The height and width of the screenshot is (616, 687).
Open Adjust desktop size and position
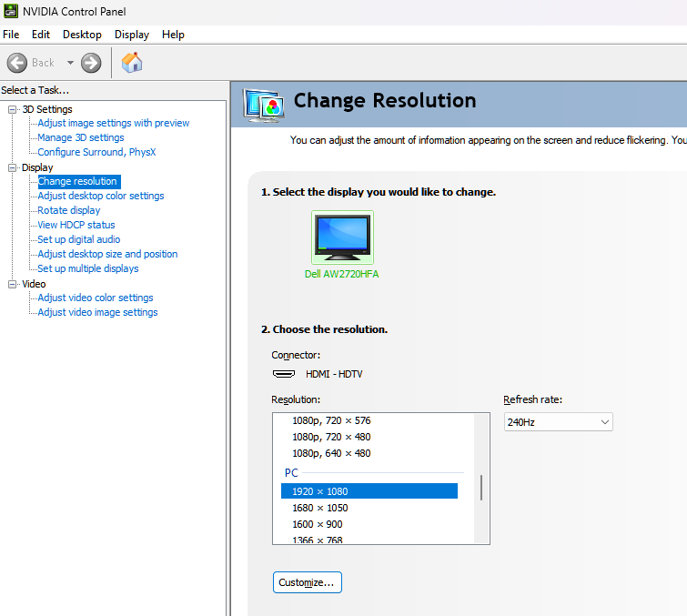(107, 254)
